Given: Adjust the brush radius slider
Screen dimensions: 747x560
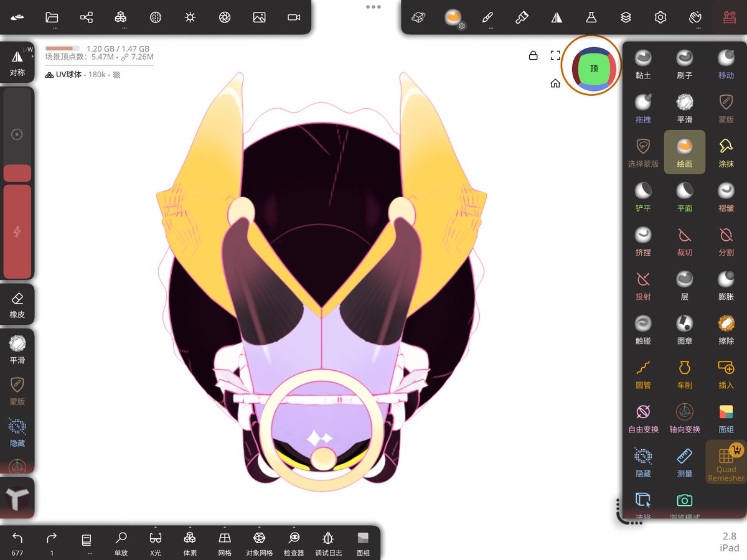Looking at the screenshot, I should [17, 134].
